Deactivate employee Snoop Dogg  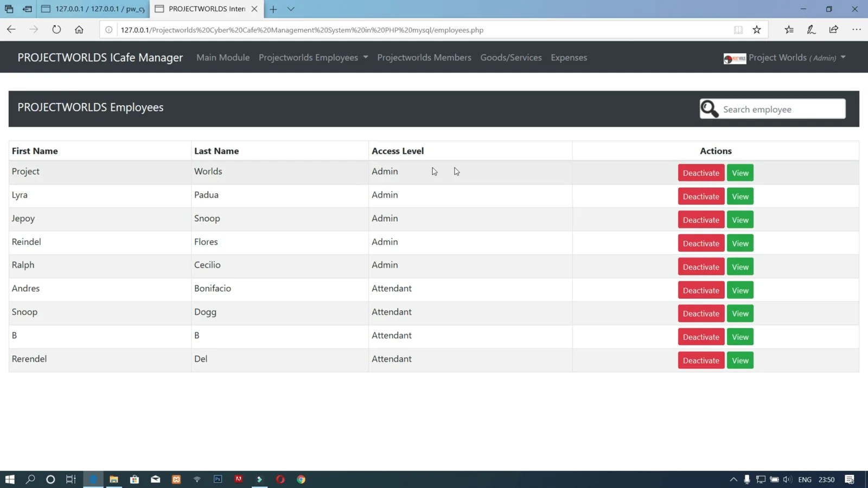[700, 313]
